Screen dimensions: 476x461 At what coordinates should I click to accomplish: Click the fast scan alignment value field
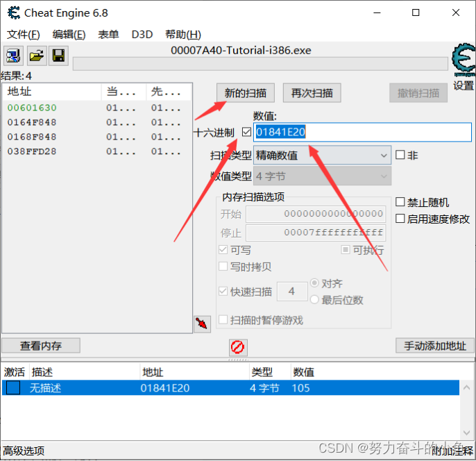point(292,292)
